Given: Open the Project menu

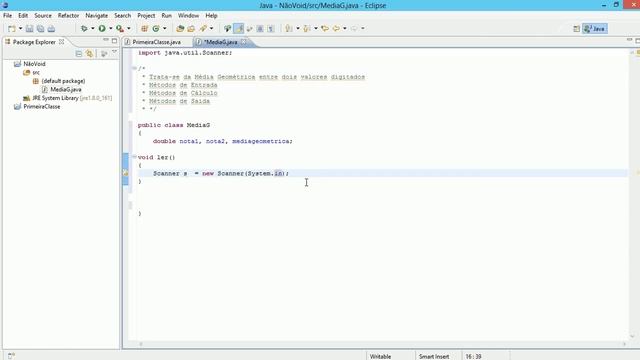Looking at the screenshot, I should (146, 16).
